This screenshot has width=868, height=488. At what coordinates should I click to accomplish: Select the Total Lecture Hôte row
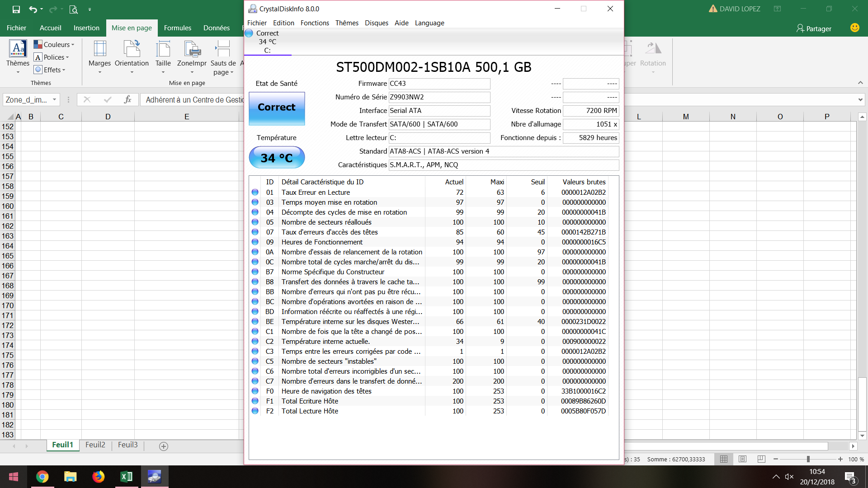tap(429, 411)
